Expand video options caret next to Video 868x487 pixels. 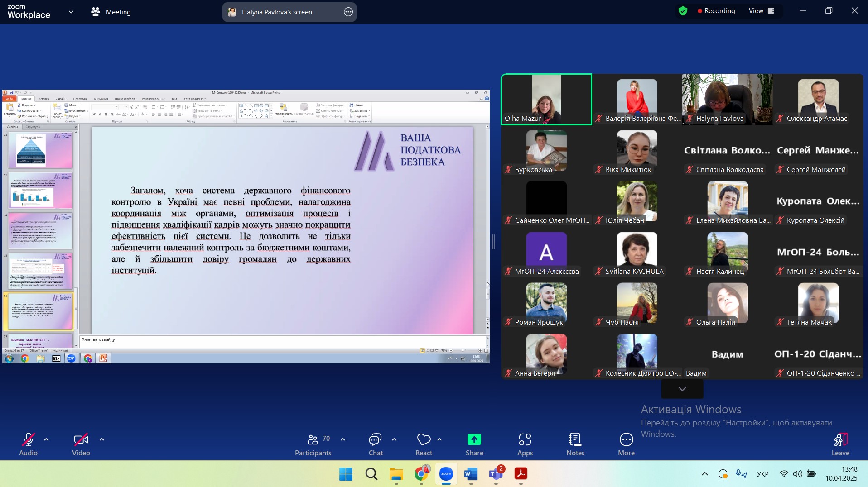coord(102,439)
